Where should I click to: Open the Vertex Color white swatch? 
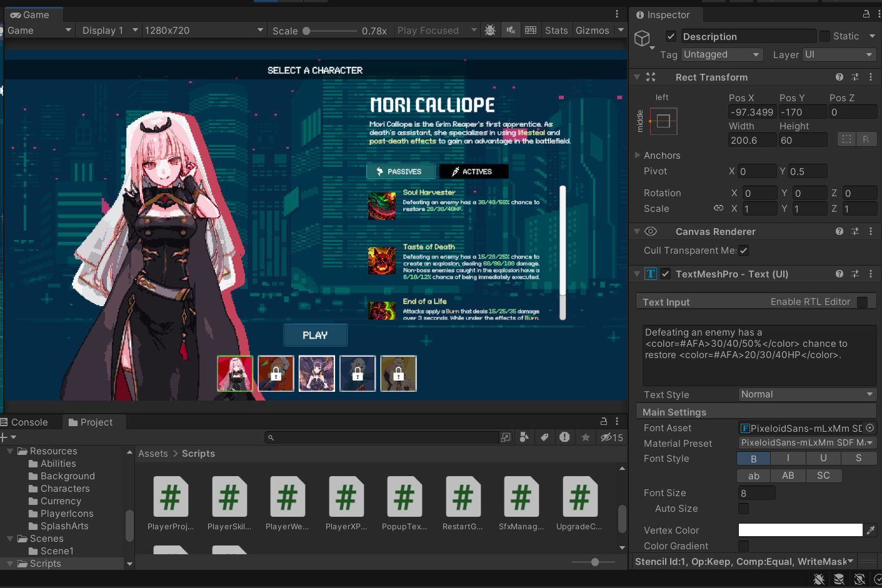800,530
